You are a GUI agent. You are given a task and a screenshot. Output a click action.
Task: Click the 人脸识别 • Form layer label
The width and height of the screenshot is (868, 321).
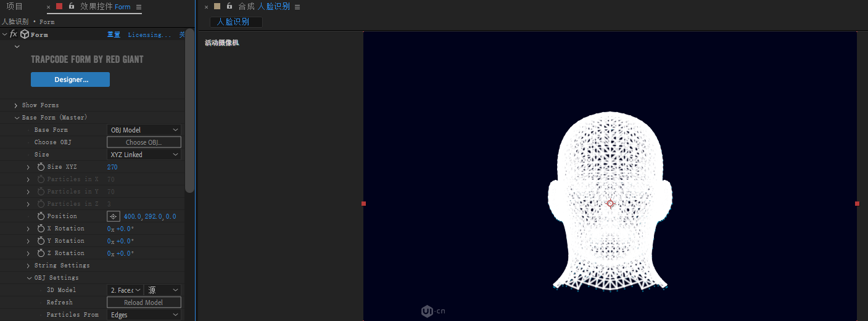click(x=28, y=22)
